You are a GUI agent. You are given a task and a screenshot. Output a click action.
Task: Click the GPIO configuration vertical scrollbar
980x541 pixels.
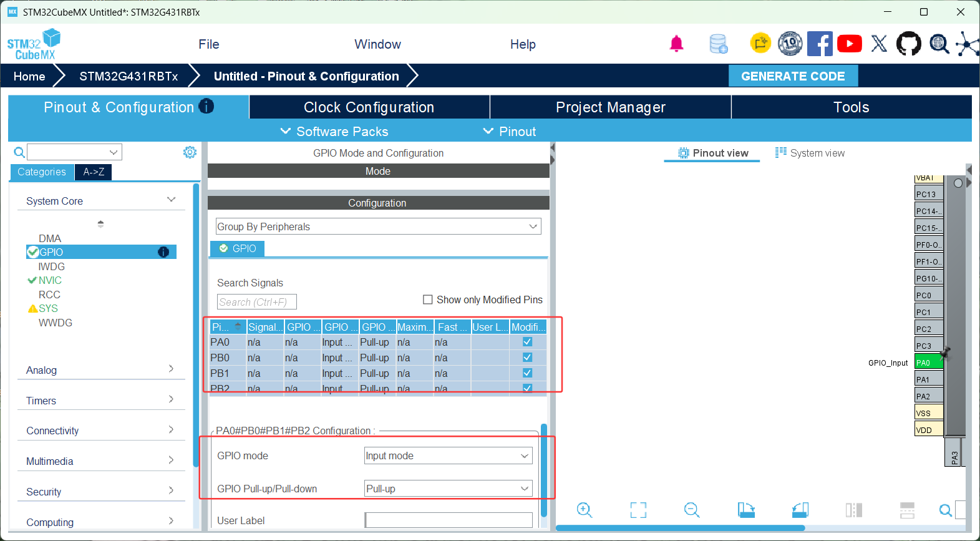pos(544,470)
